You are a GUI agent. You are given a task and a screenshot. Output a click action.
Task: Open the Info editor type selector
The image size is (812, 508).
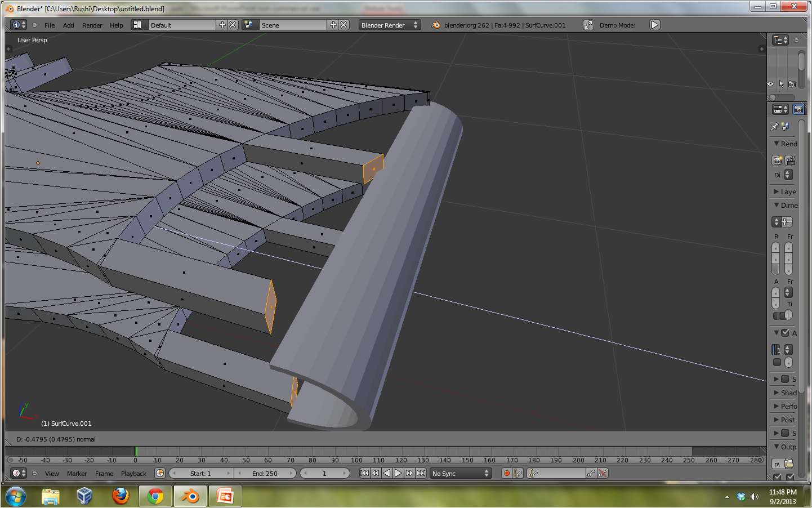point(19,25)
